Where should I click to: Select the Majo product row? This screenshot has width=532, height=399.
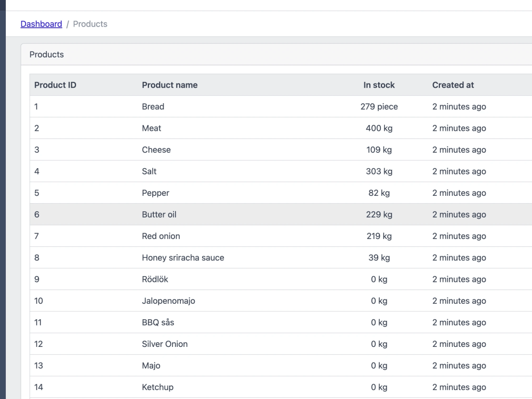coord(281,365)
